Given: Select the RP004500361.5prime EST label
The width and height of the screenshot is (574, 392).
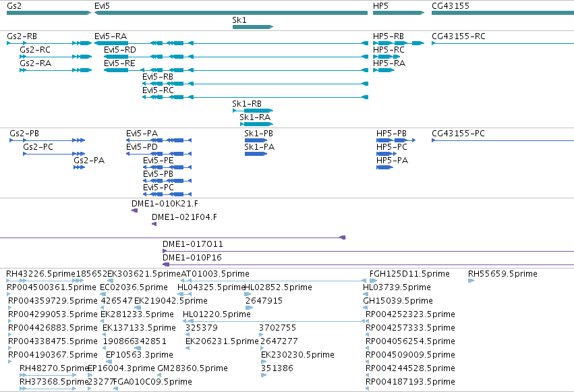Looking at the screenshot, I should (52, 288).
